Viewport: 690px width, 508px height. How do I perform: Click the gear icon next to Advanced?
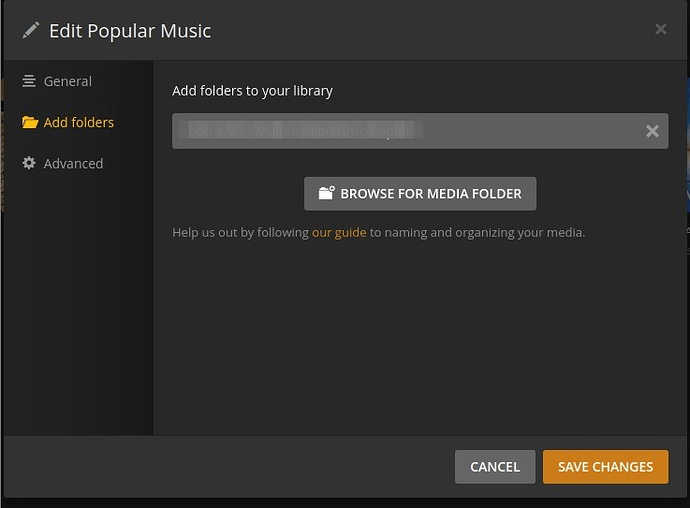point(29,163)
